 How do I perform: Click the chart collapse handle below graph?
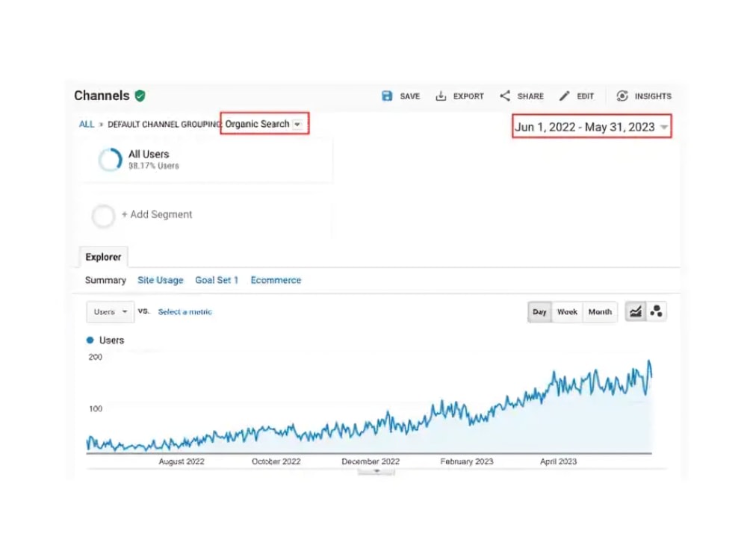click(x=376, y=471)
